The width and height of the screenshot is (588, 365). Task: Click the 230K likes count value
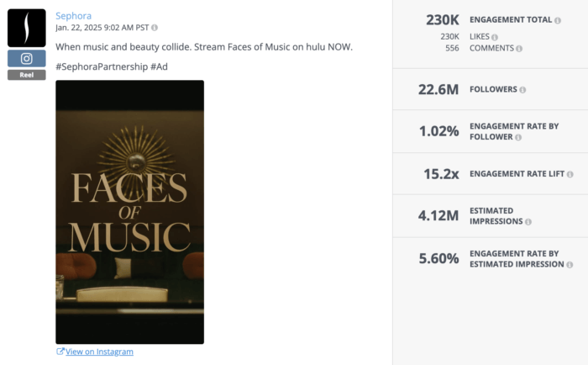449,36
